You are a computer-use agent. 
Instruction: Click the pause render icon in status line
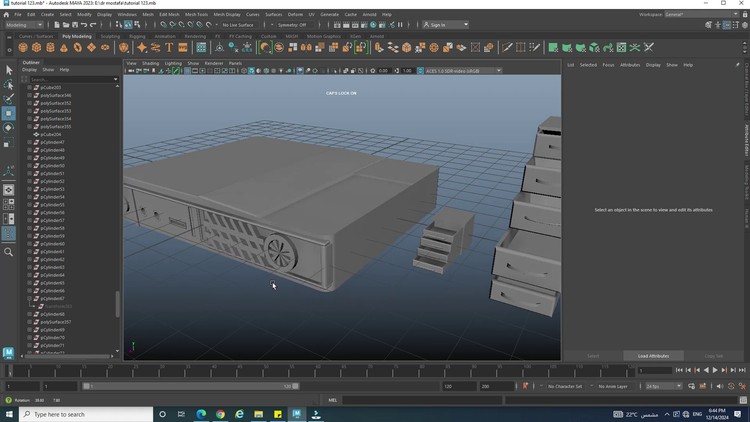pyautogui.click(x=400, y=25)
